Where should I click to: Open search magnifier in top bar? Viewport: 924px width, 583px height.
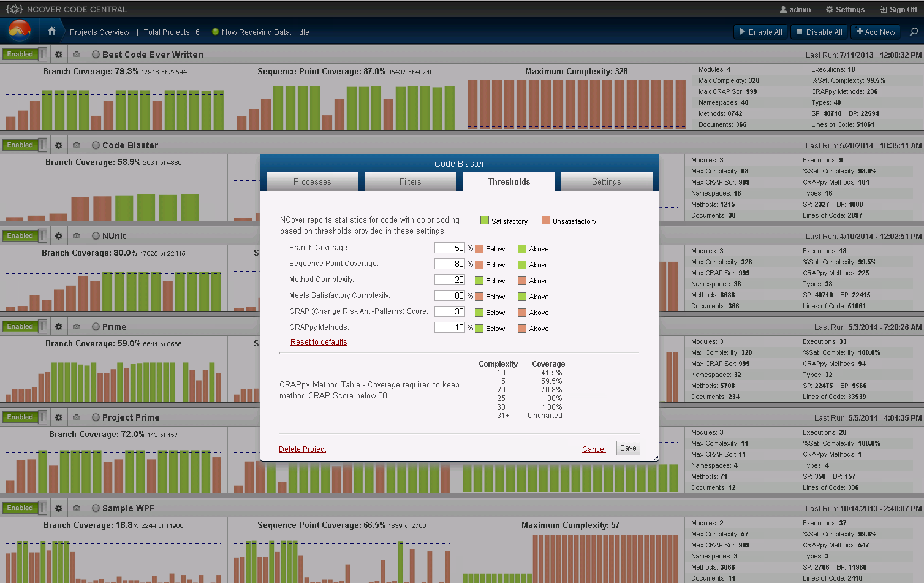[914, 32]
